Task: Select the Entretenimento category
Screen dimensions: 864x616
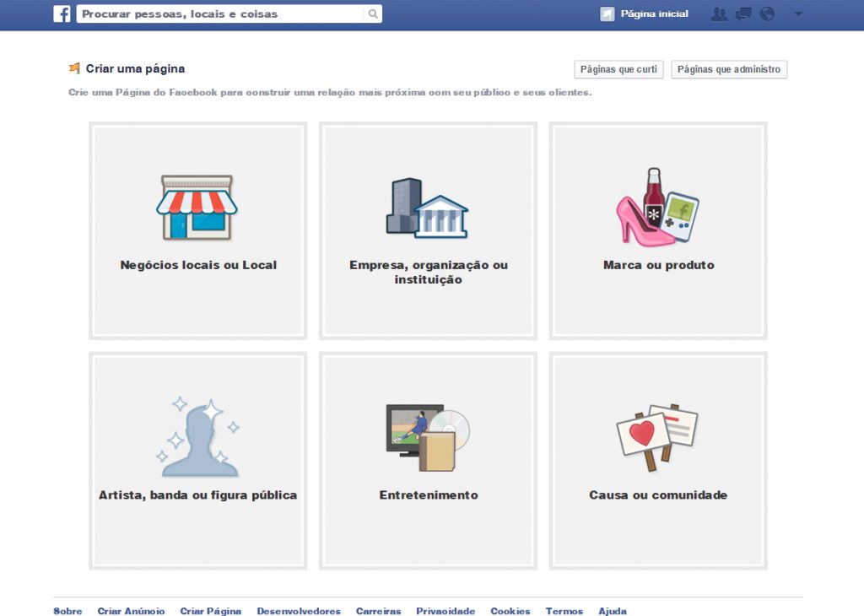Action: (427, 460)
